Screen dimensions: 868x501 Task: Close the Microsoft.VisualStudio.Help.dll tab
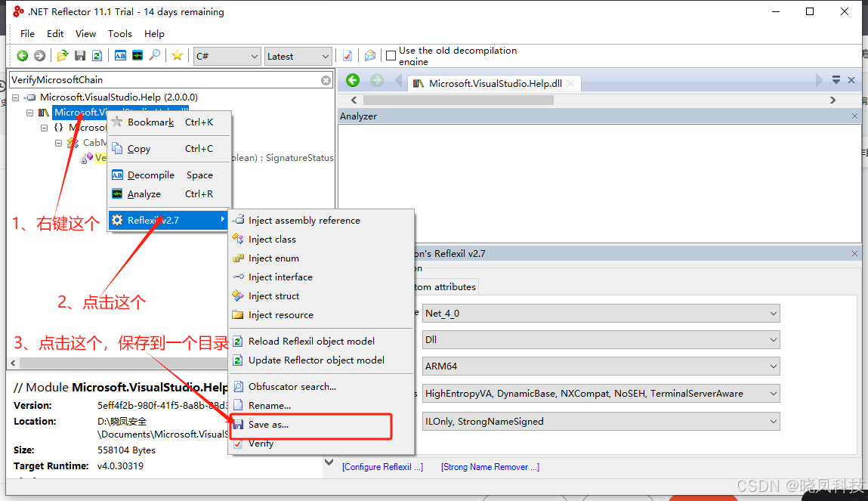[570, 83]
